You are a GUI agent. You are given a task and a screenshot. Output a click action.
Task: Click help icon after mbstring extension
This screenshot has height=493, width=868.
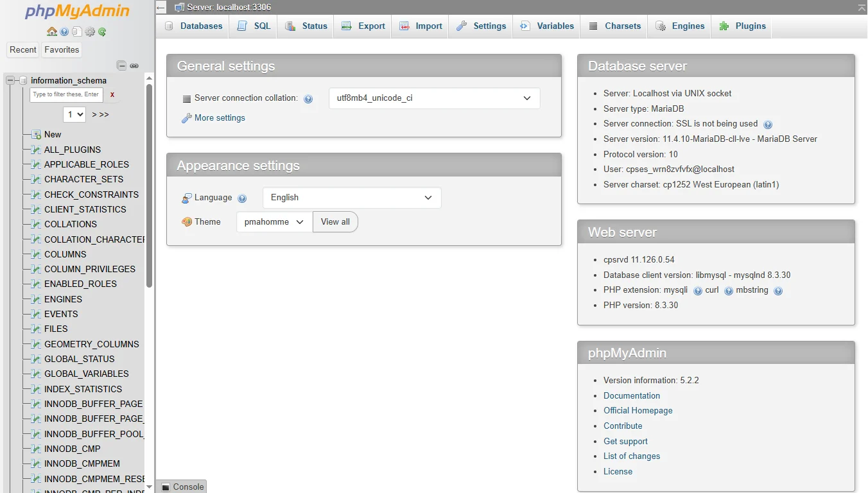coord(778,291)
